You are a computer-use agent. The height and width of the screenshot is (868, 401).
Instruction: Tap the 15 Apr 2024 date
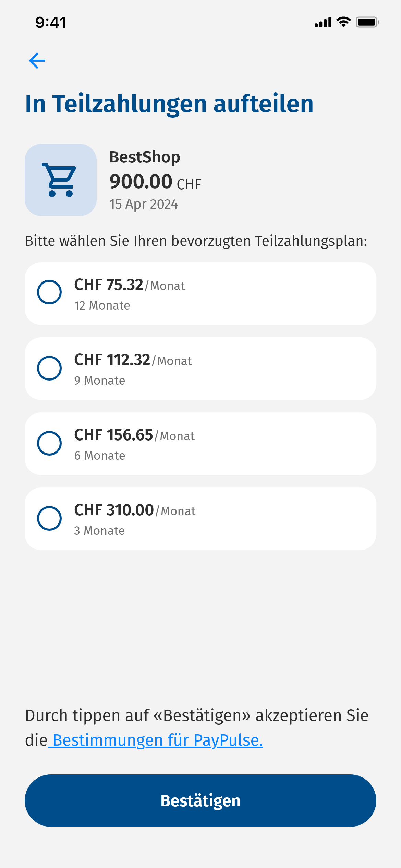[x=144, y=204]
